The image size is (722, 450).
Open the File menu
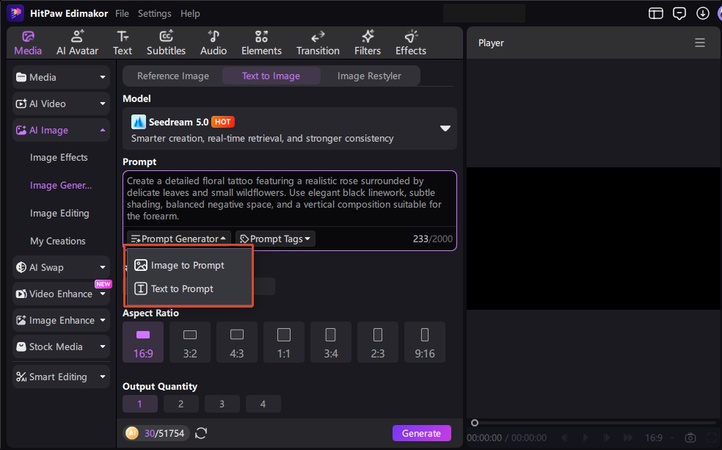[x=122, y=13]
